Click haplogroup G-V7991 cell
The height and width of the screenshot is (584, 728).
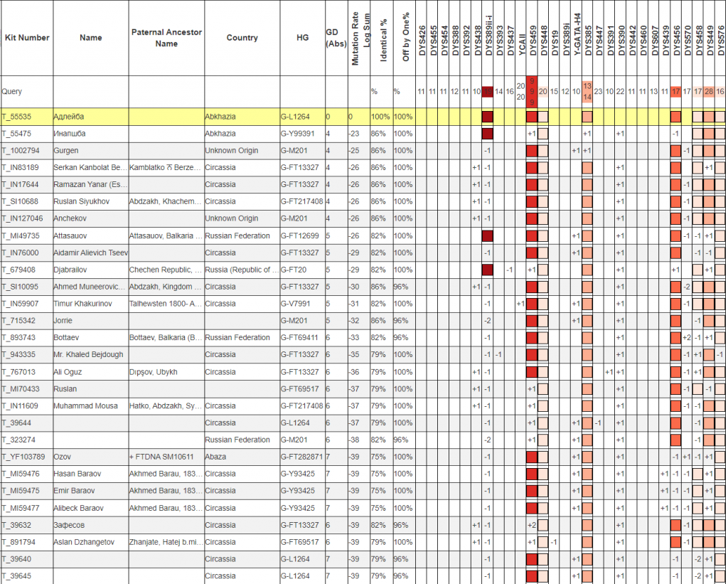point(296,304)
